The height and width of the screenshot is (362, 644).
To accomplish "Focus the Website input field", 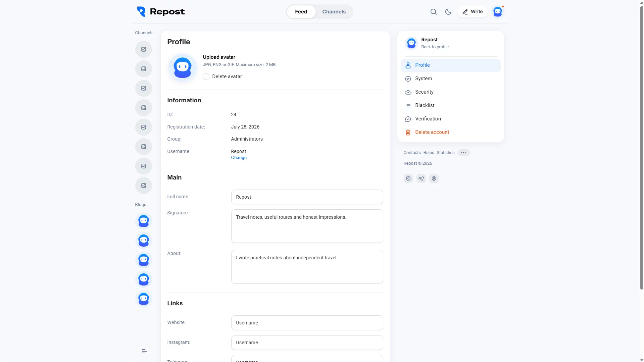I will tap(307, 323).
